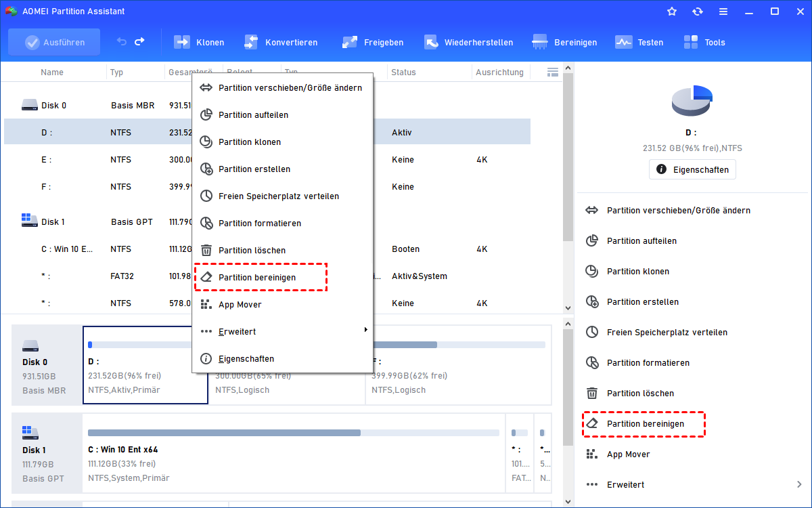
Task: Sort by the Name column header
Action: point(52,72)
